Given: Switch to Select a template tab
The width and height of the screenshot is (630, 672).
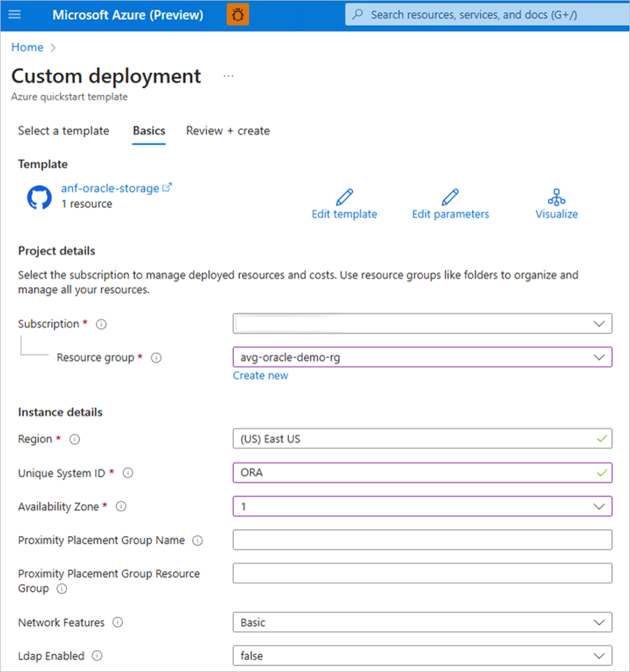Looking at the screenshot, I should point(63,131).
